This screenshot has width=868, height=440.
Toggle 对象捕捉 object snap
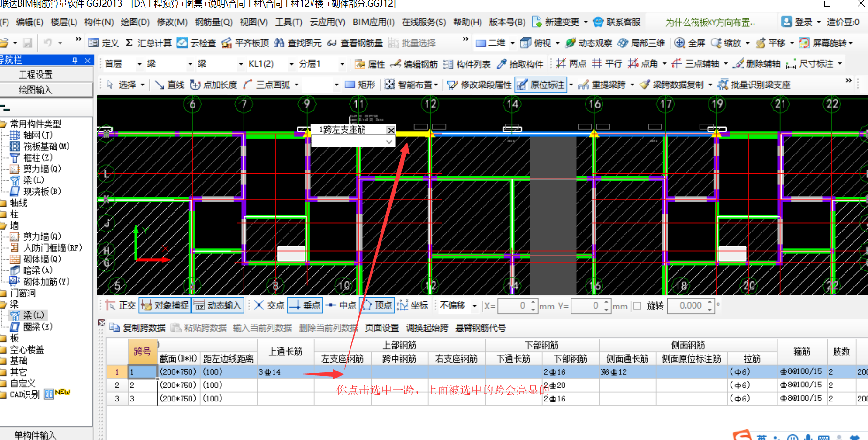pos(165,305)
